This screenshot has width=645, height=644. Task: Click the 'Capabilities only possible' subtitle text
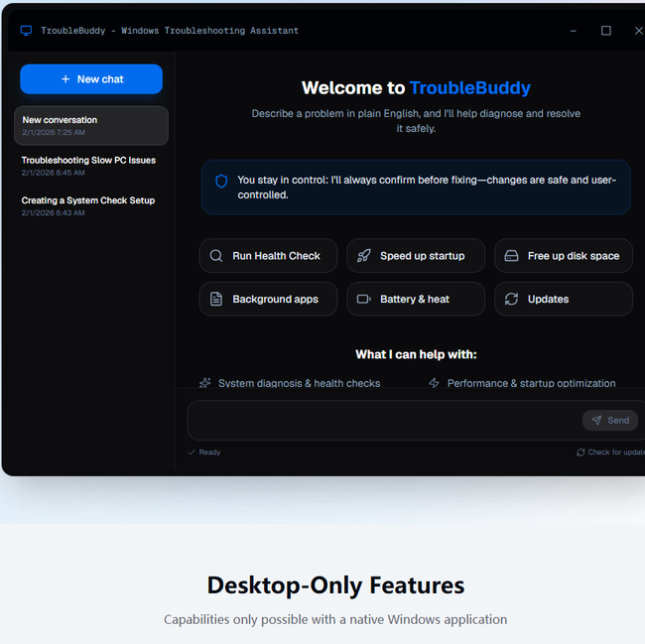click(335, 619)
